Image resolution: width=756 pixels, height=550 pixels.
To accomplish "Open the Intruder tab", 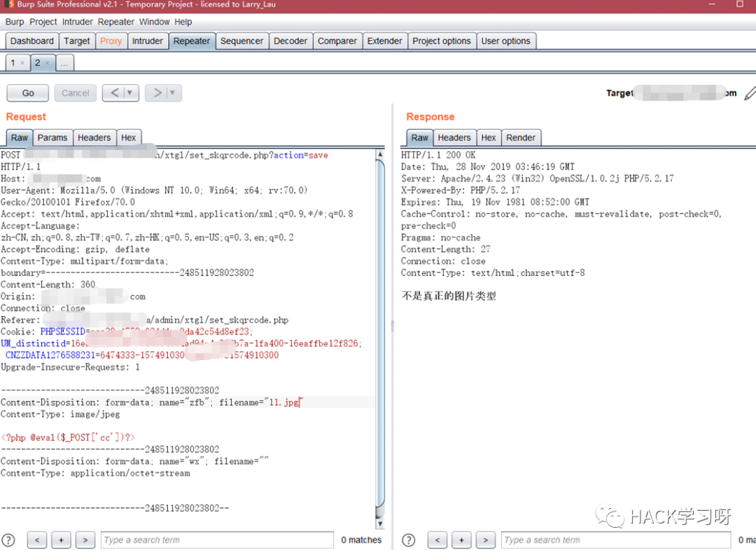I will click(147, 41).
